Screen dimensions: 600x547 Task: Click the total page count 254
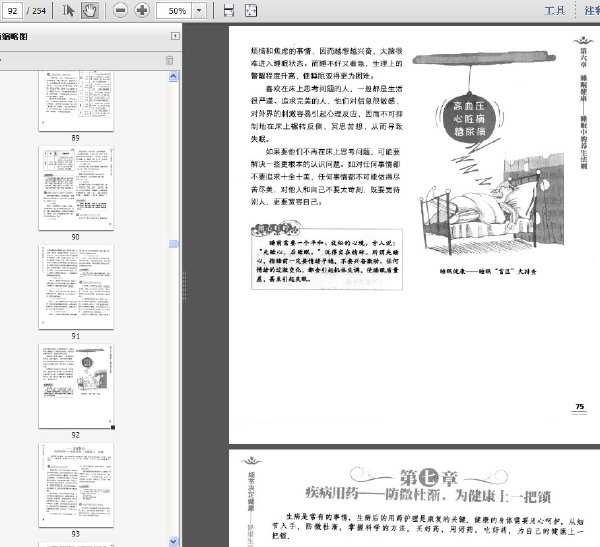39,11
